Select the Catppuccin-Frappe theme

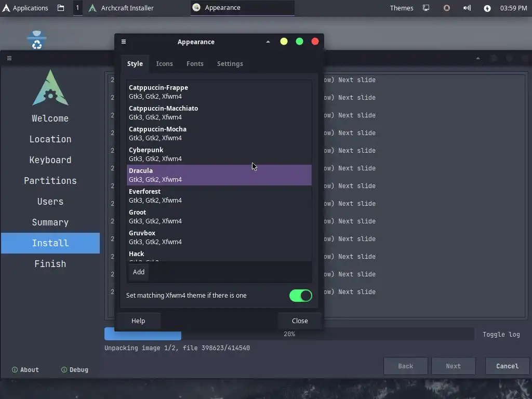[x=219, y=92]
